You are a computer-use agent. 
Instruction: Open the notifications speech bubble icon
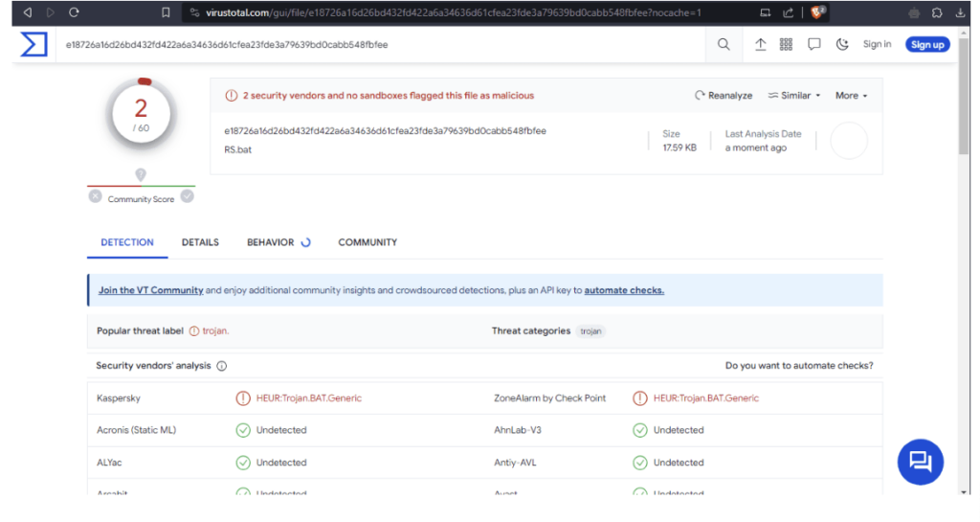point(813,44)
